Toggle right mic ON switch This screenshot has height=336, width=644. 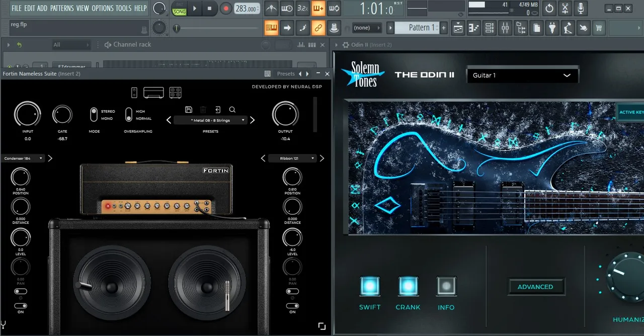pyautogui.click(x=292, y=306)
